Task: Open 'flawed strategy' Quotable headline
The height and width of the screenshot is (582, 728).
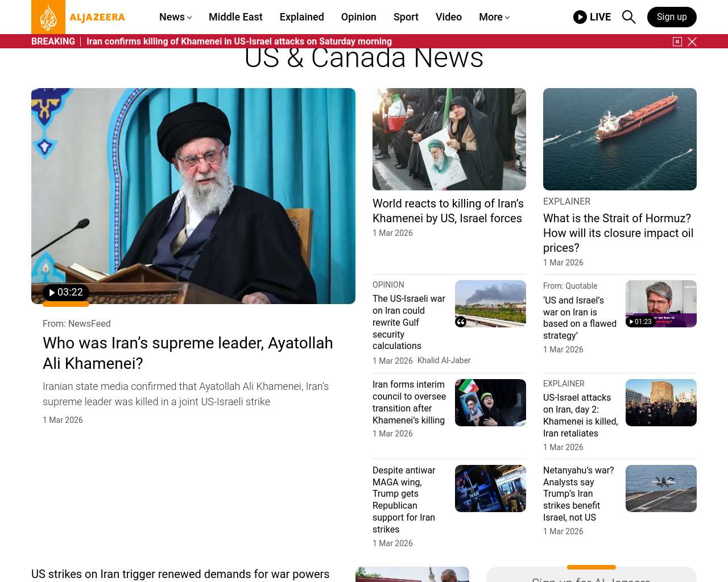Action: pyautogui.click(x=580, y=318)
